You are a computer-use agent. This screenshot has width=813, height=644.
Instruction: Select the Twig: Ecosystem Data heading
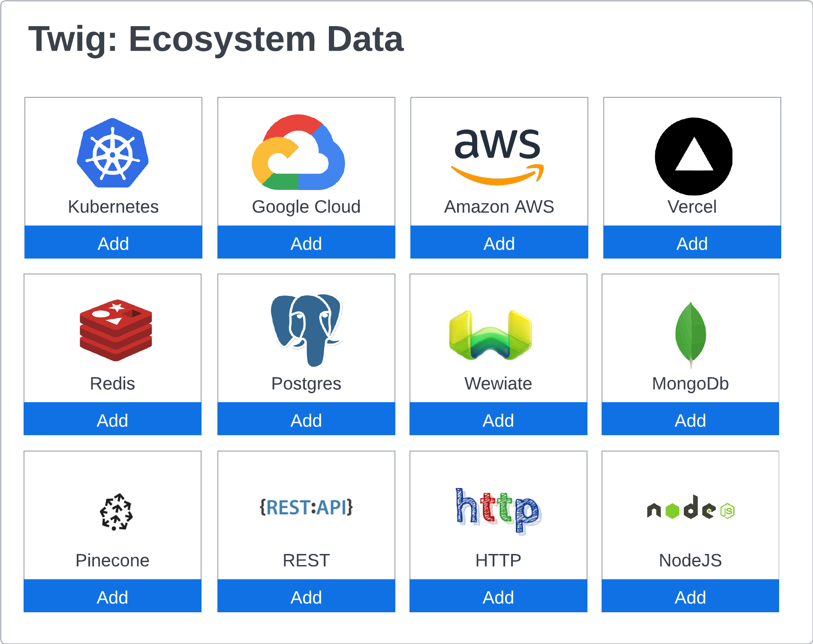point(216,39)
